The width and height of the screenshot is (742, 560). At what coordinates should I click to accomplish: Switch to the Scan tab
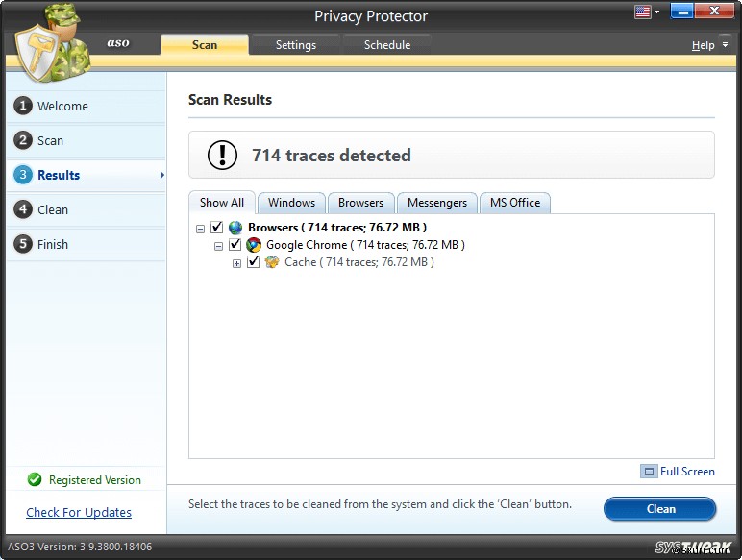pos(205,45)
